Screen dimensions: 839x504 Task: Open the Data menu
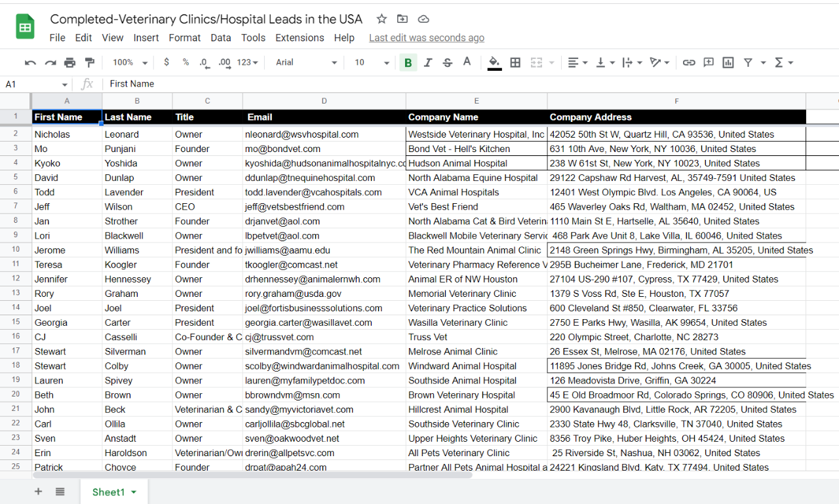[221, 37]
